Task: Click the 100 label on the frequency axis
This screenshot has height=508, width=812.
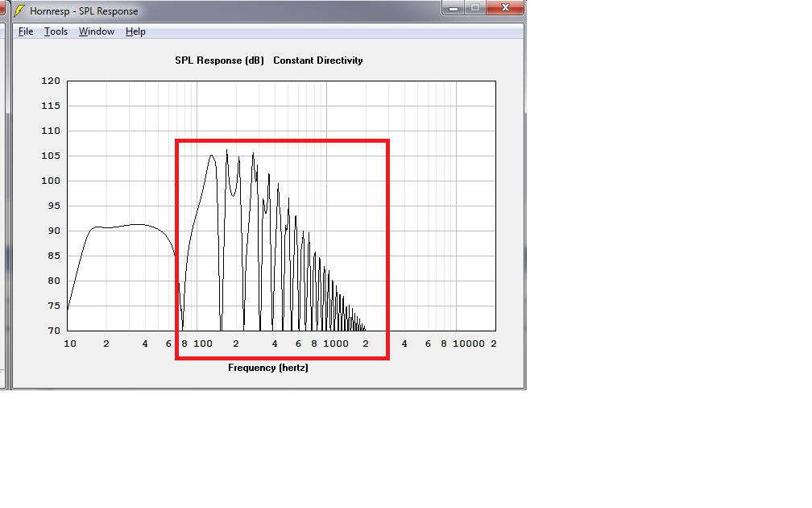Action: pos(203,344)
